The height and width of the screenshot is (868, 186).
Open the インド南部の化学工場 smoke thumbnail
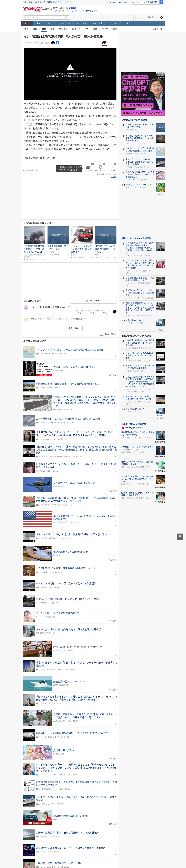[x=34, y=236]
